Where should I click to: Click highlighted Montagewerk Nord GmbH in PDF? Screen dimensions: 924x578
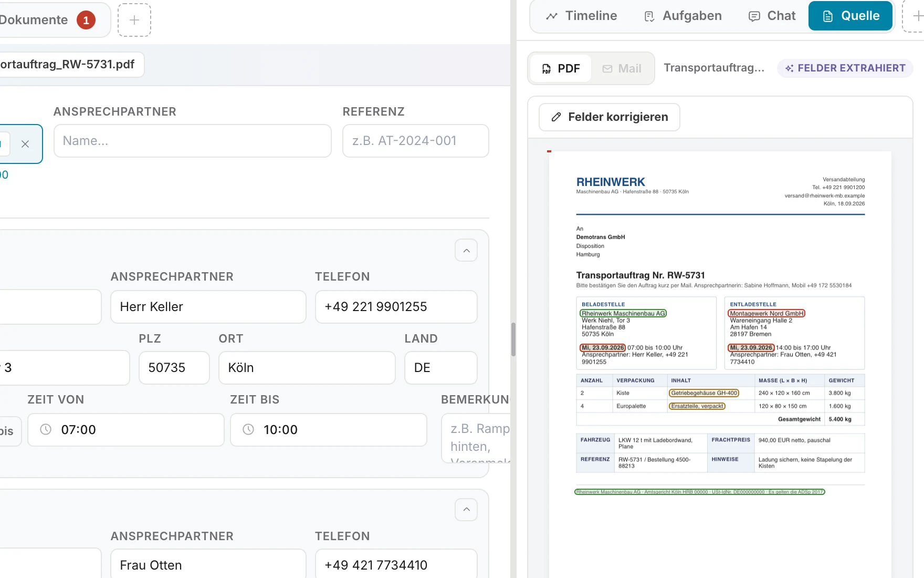pos(766,313)
